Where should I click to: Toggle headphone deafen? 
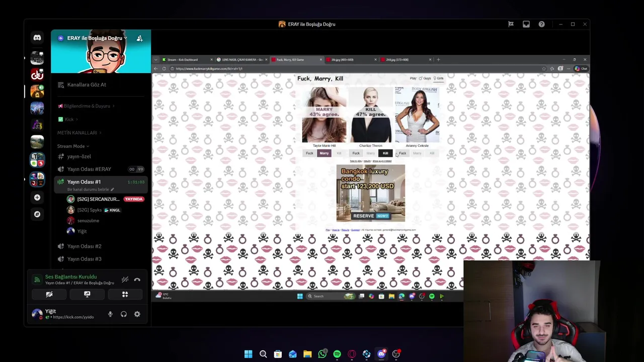(x=124, y=314)
